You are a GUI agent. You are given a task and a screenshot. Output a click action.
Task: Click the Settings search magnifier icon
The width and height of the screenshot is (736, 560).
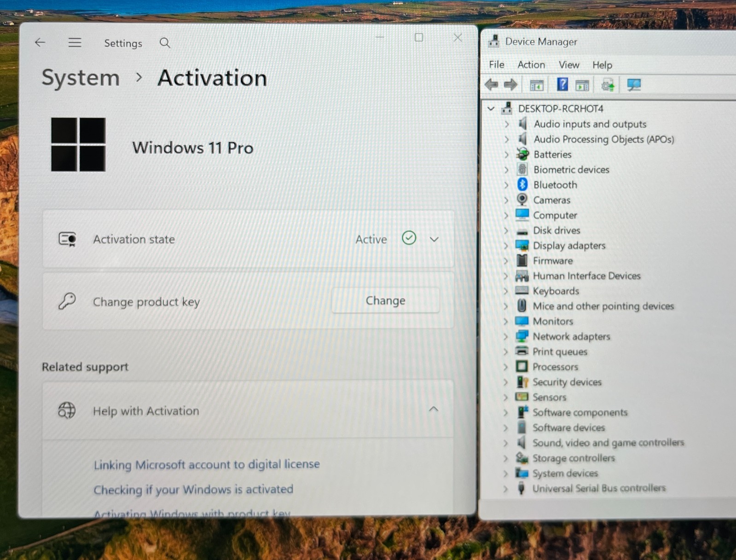[x=165, y=43]
